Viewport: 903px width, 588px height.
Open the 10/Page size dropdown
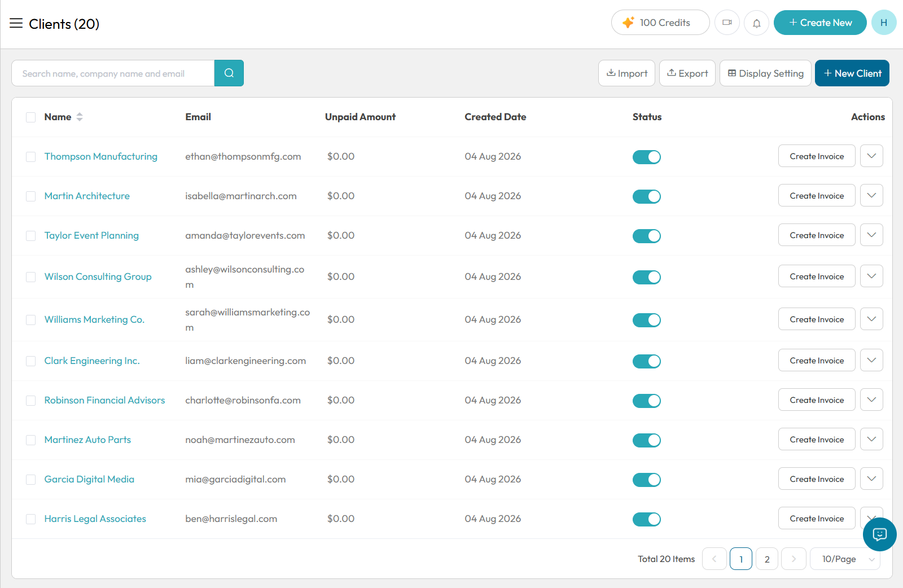[x=845, y=559]
